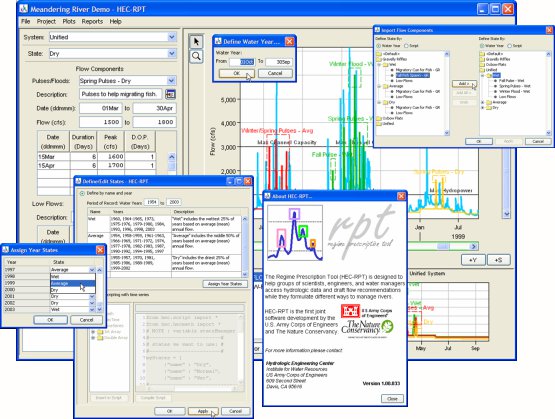Click the up arrow in Assign Year States scrollbar
555x419 pixels.
[99, 270]
